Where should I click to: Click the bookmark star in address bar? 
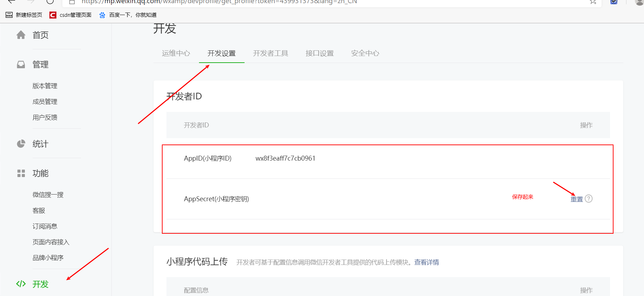593,2
